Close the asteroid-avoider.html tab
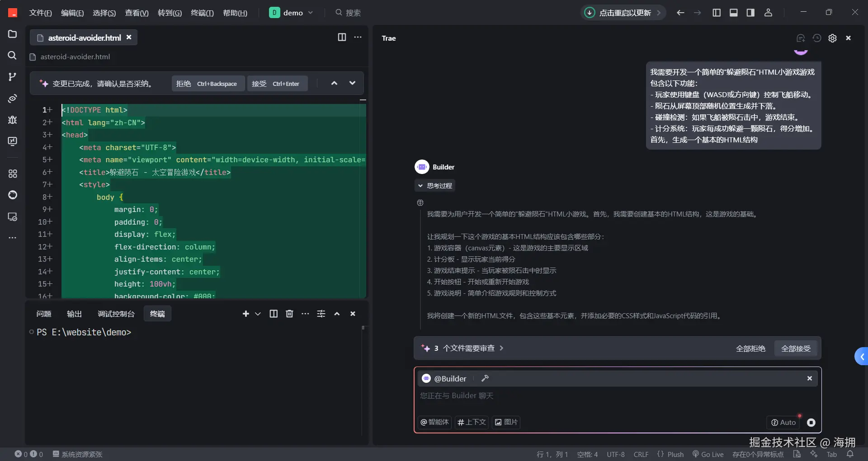This screenshot has height=461, width=868. pyautogui.click(x=129, y=37)
